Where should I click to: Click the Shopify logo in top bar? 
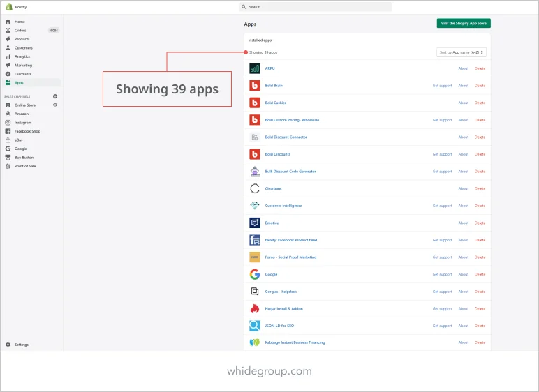coord(9,7)
